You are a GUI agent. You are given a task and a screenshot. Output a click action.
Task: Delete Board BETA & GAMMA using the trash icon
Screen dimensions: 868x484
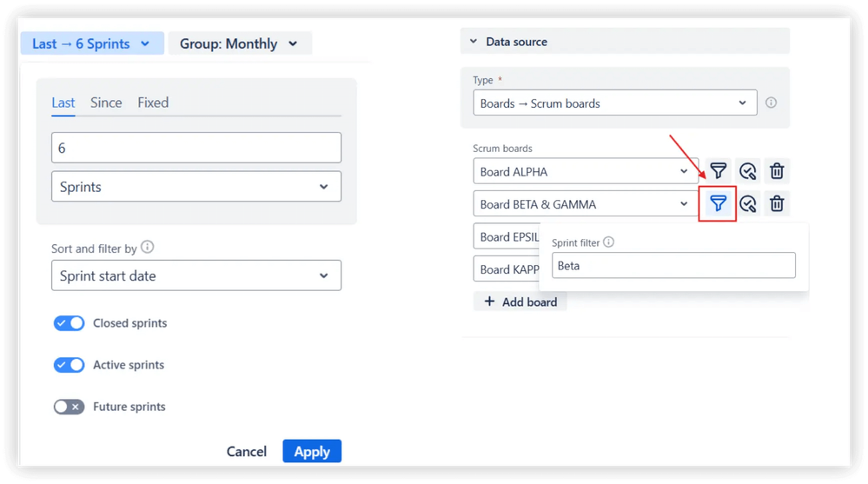777,204
